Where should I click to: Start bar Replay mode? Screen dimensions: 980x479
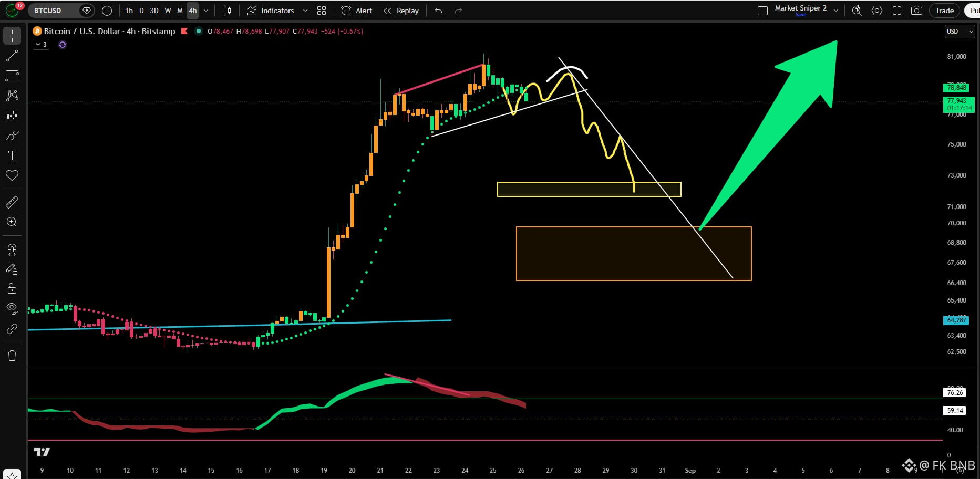coord(401,11)
